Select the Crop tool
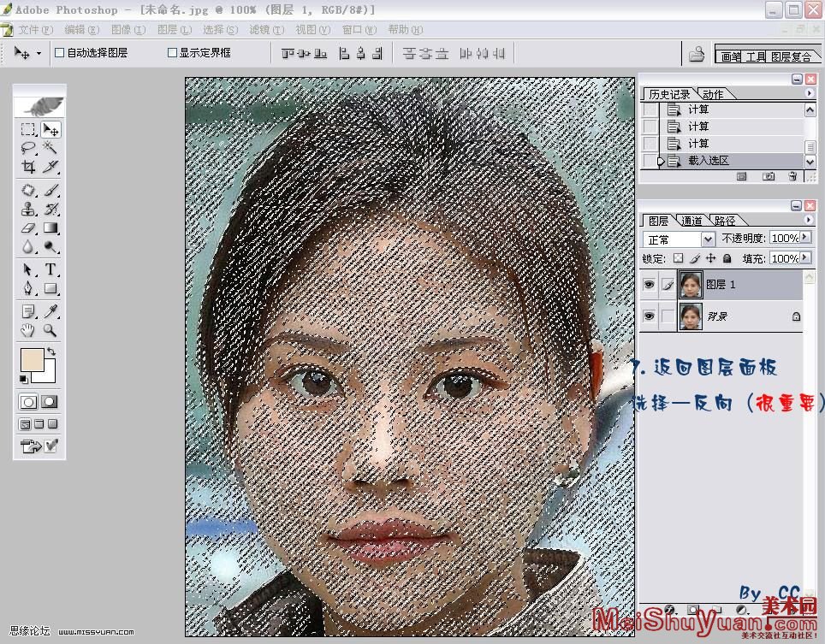Image resolution: width=825 pixels, height=644 pixels. click(x=28, y=167)
